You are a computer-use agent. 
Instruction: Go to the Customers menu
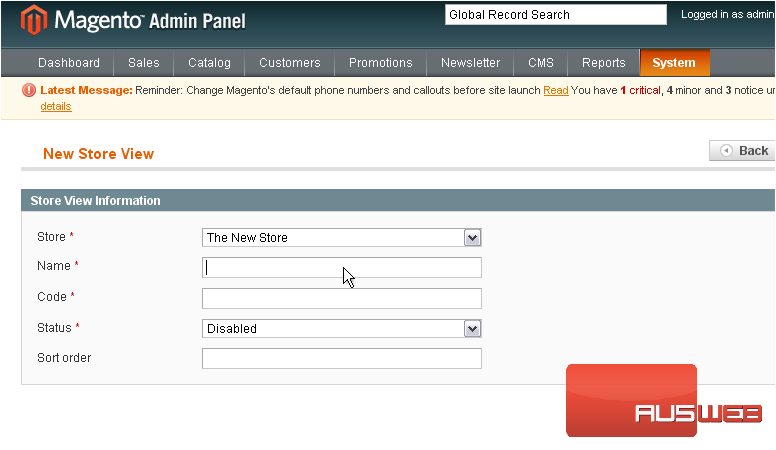click(x=289, y=63)
